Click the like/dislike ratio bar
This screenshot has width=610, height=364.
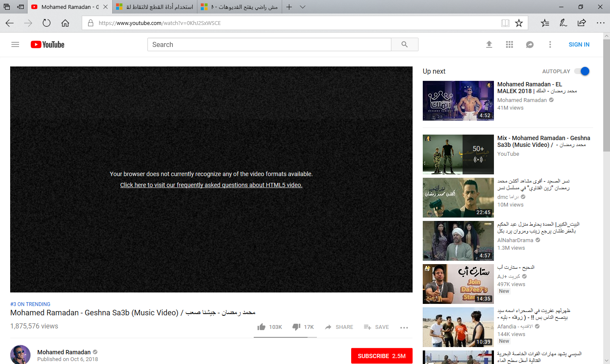pos(285,337)
